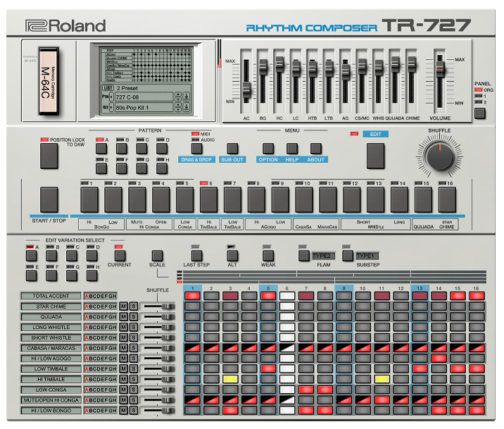The image size is (504, 429).
Task: Toggle the SUBSTEP button
Action: pos(348,256)
